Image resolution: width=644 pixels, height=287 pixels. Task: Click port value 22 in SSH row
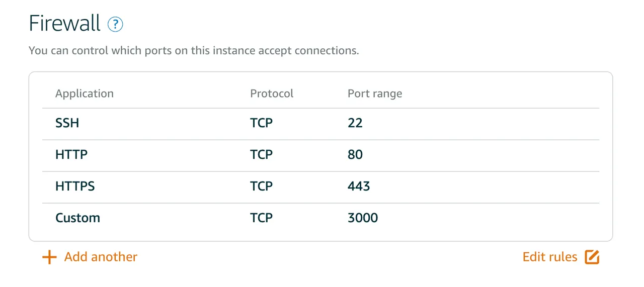pos(355,123)
